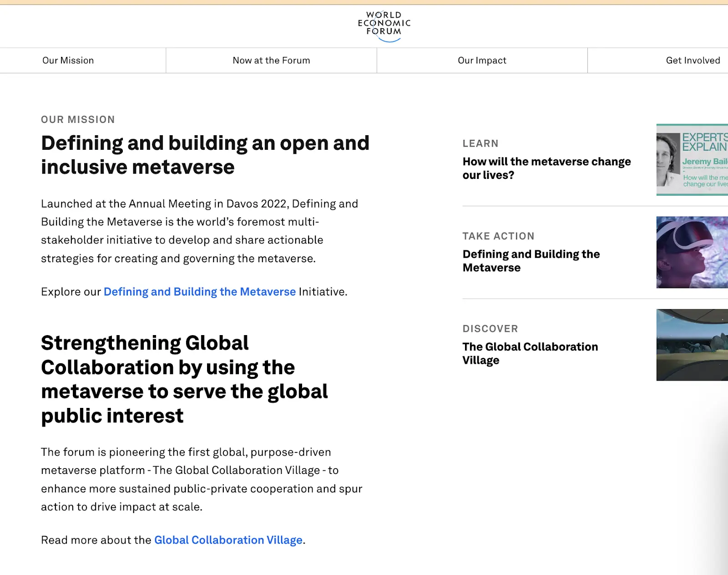Click the paragraph about Davos 2022 launch
Image resolution: width=728 pixels, height=575 pixels.
tap(200, 231)
